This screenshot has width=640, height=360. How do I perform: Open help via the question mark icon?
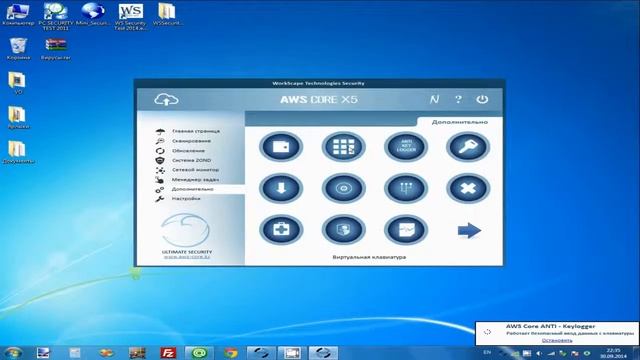(458, 99)
